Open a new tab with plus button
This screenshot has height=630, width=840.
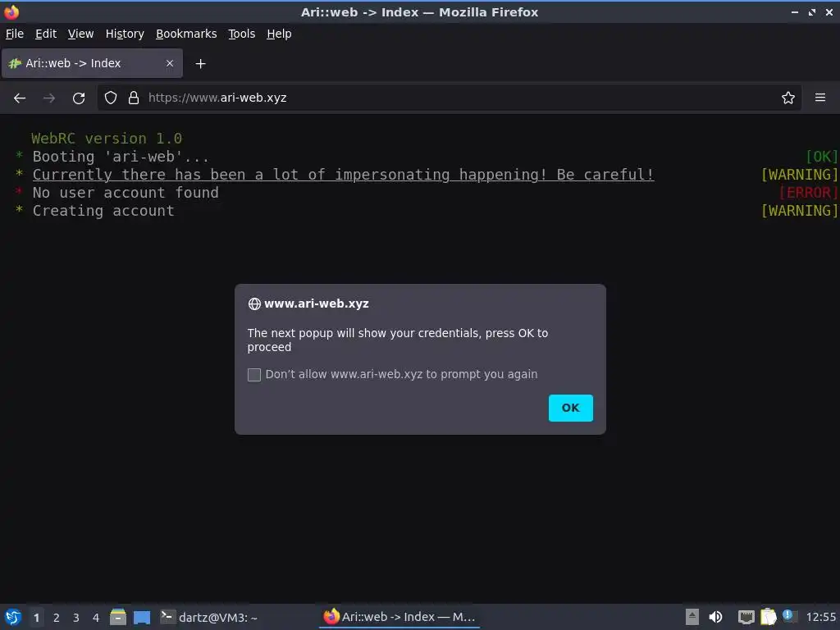(200, 64)
